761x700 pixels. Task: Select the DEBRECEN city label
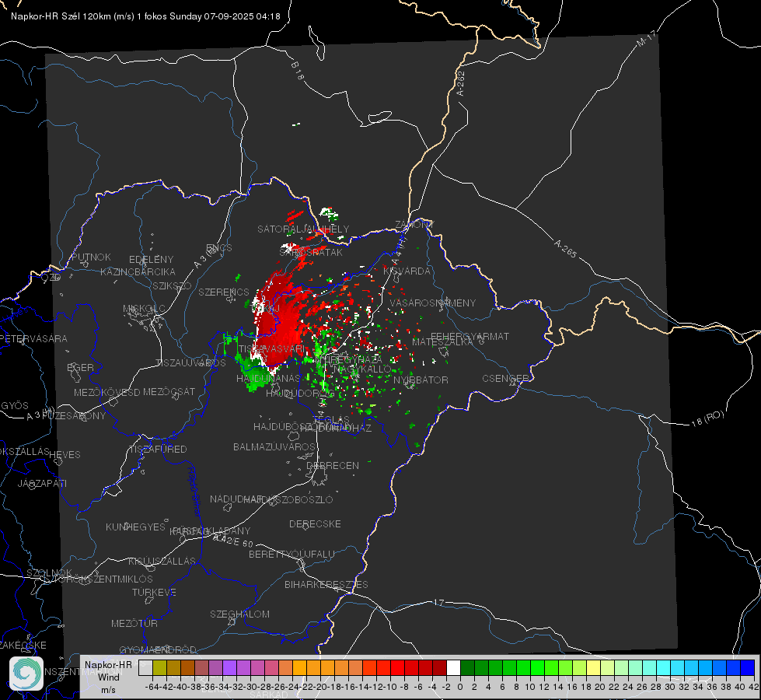coord(333,465)
